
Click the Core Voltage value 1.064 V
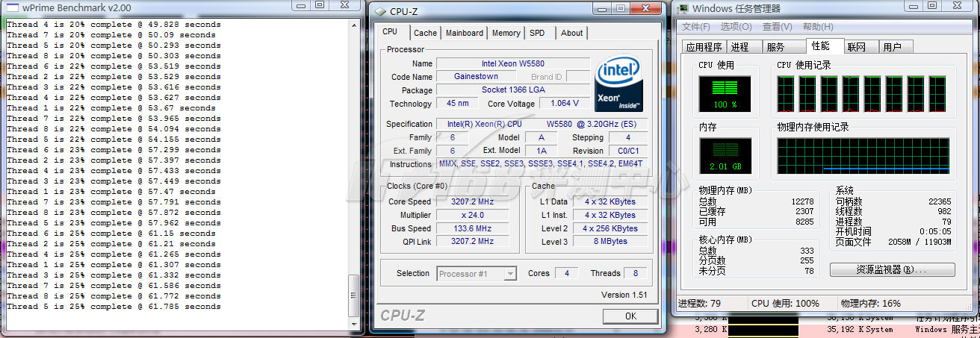[x=564, y=104]
